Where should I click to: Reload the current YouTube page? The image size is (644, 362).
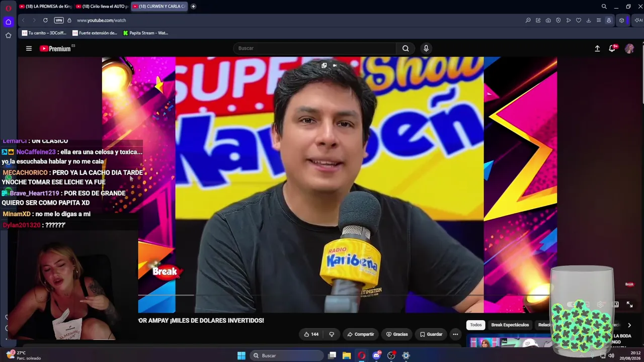45,20
